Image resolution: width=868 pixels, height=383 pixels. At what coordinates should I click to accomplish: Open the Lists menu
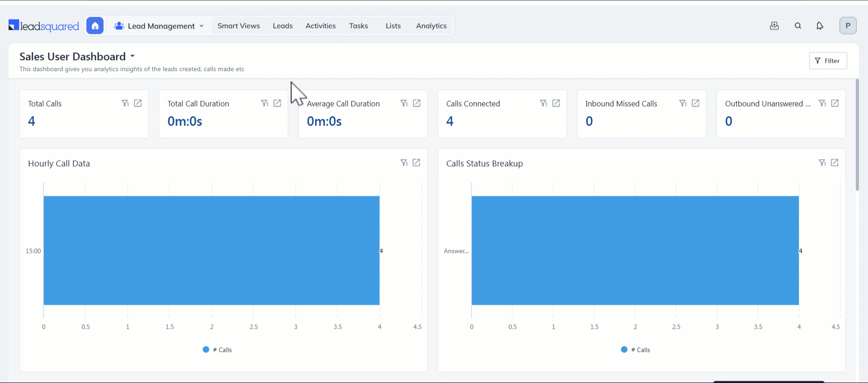[x=393, y=26]
